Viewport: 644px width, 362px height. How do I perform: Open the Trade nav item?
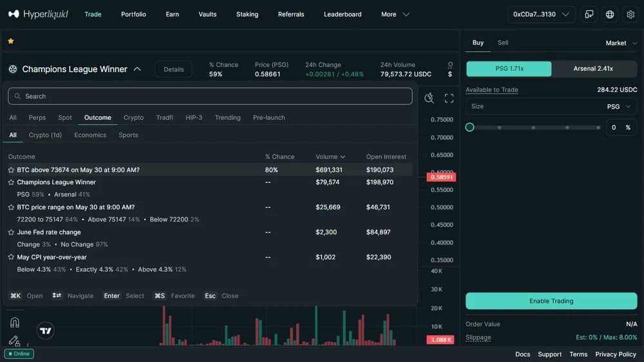(x=93, y=14)
